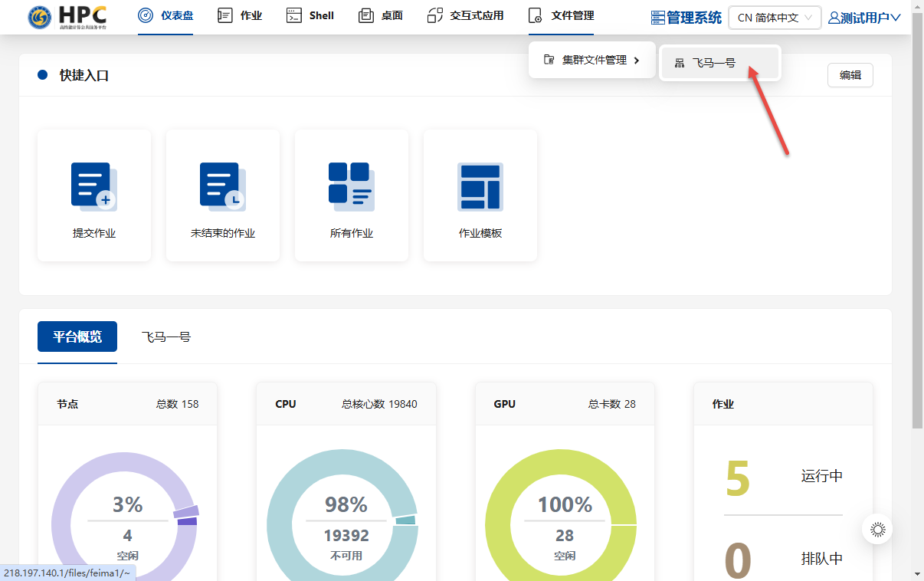Click the 100% GPU percentage value
This screenshot has height=581, width=924.
565,504
